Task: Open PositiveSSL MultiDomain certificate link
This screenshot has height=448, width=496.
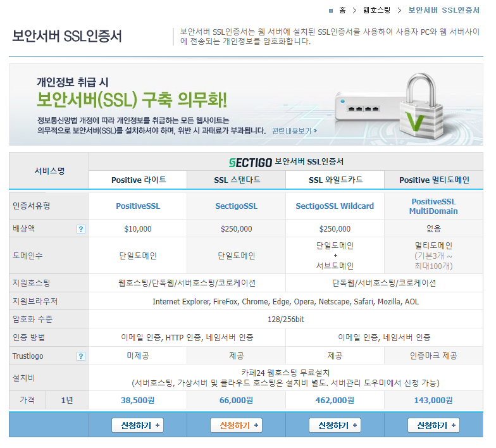Action: tap(433, 206)
